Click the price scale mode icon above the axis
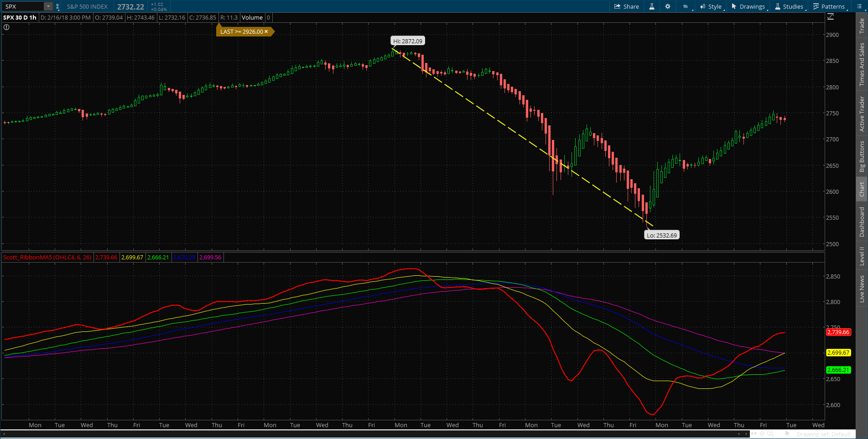Viewport: 868px width, 439px height. pos(831,17)
